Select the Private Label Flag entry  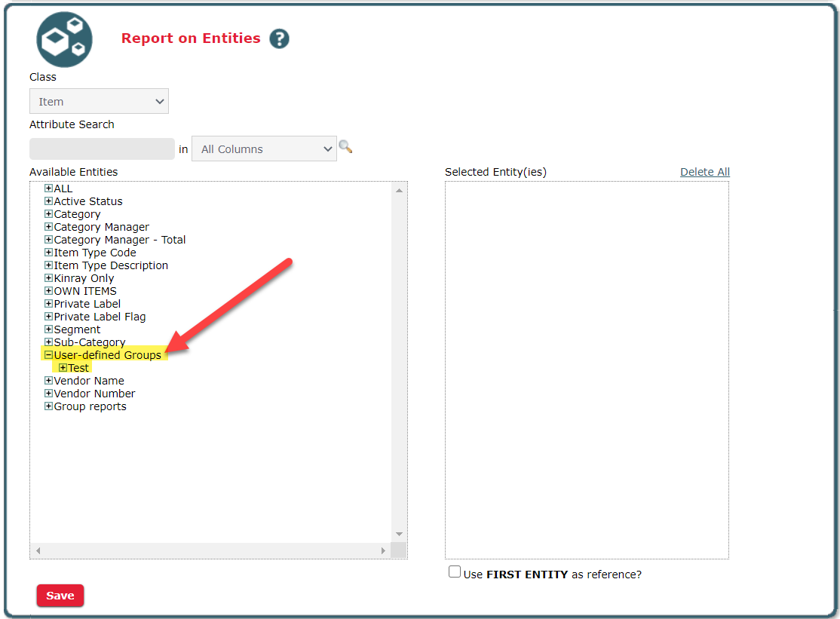(x=100, y=317)
